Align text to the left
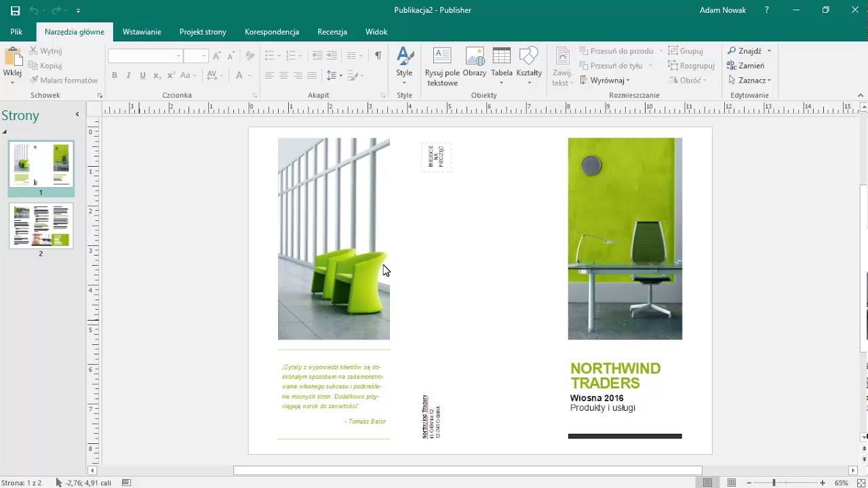This screenshot has height=488, width=868. (269, 75)
